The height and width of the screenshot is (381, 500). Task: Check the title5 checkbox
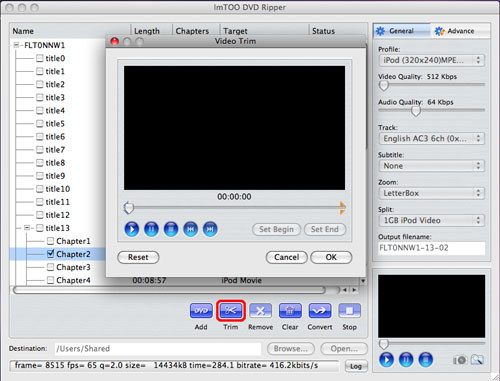click(40, 124)
